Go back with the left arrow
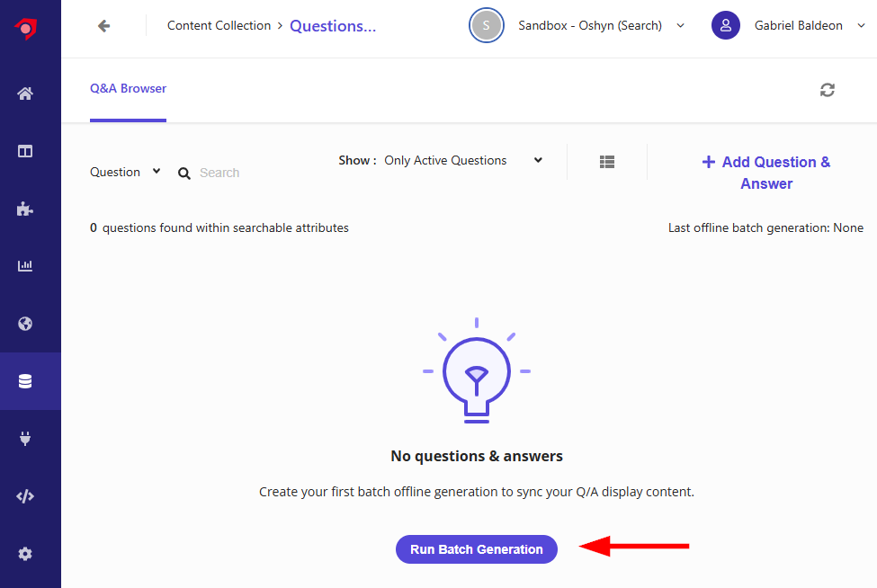Viewport: 877px width, 588px height. click(x=103, y=26)
